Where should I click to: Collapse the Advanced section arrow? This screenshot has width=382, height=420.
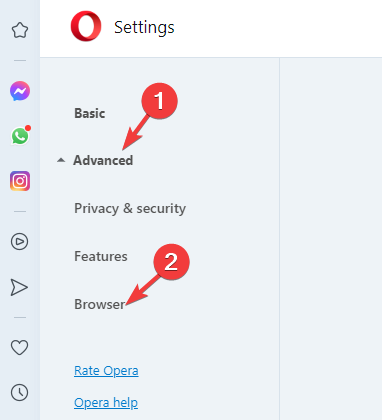pyautogui.click(x=61, y=160)
